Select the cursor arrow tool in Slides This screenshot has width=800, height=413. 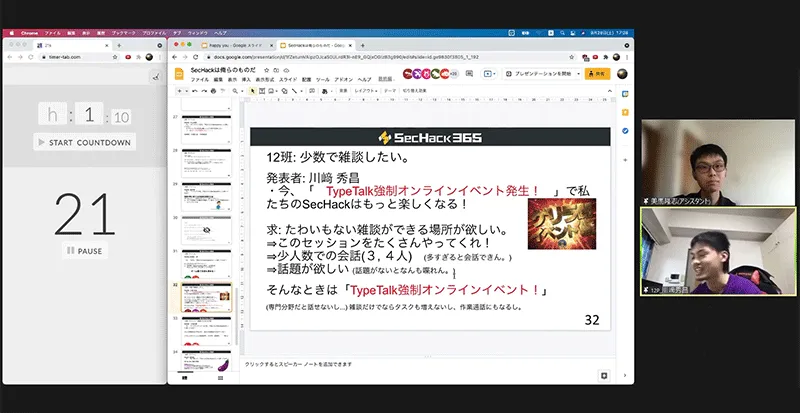pos(252,91)
